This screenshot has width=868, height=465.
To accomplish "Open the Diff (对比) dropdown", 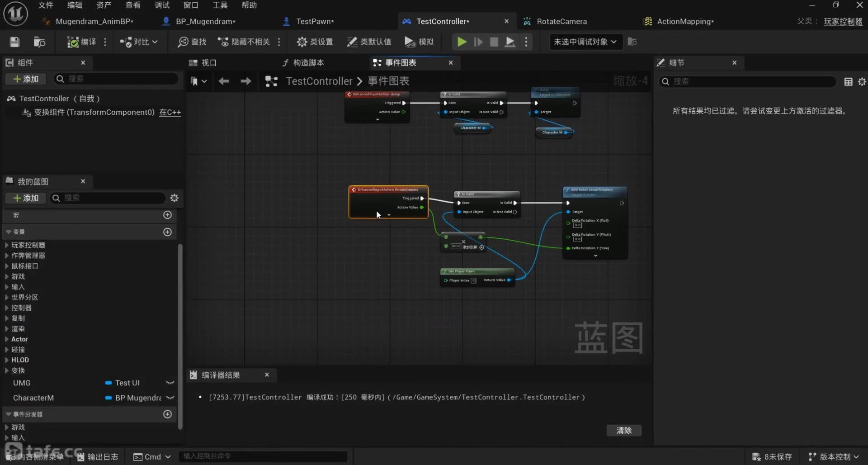I will (139, 42).
